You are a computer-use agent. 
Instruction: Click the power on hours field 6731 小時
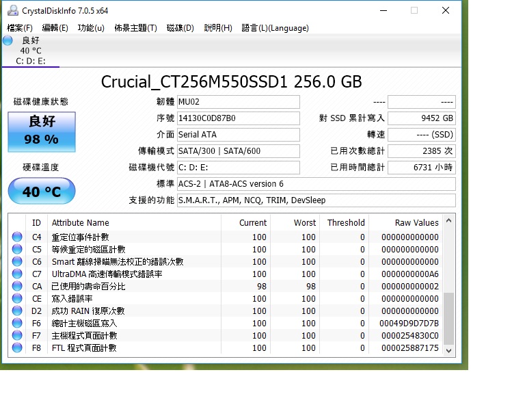[x=422, y=168]
